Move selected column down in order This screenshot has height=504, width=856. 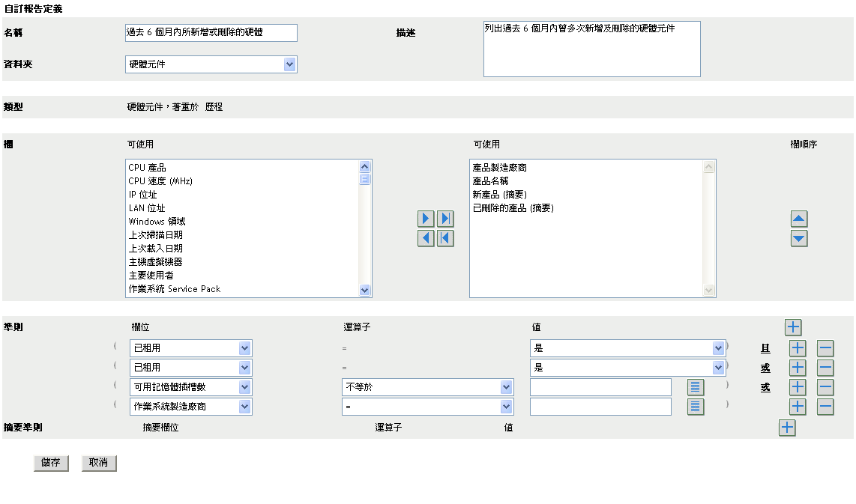(x=799, y=239)
